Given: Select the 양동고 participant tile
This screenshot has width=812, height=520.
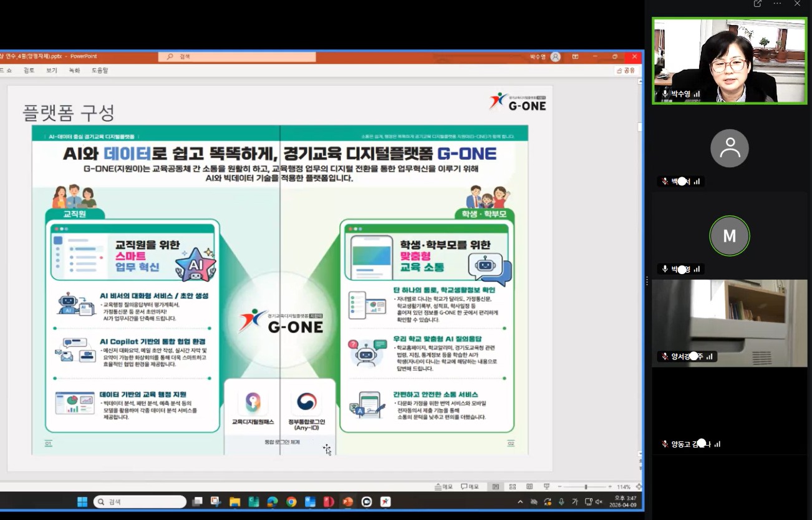Looking at the screenshot, I should click(x=729, y=411).
